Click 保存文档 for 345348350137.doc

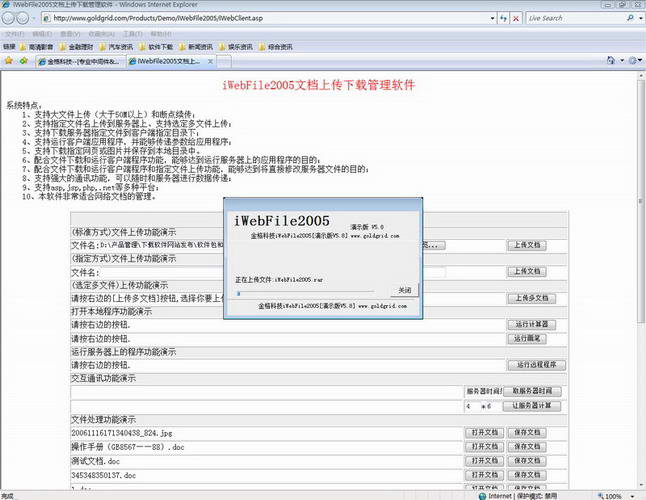[x=527, y=475]
